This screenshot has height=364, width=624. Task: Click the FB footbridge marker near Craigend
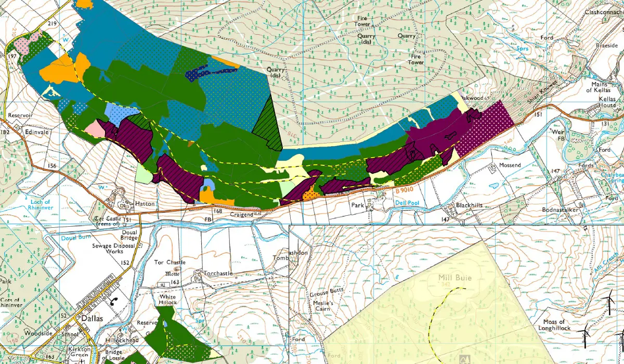pos(207,219)
